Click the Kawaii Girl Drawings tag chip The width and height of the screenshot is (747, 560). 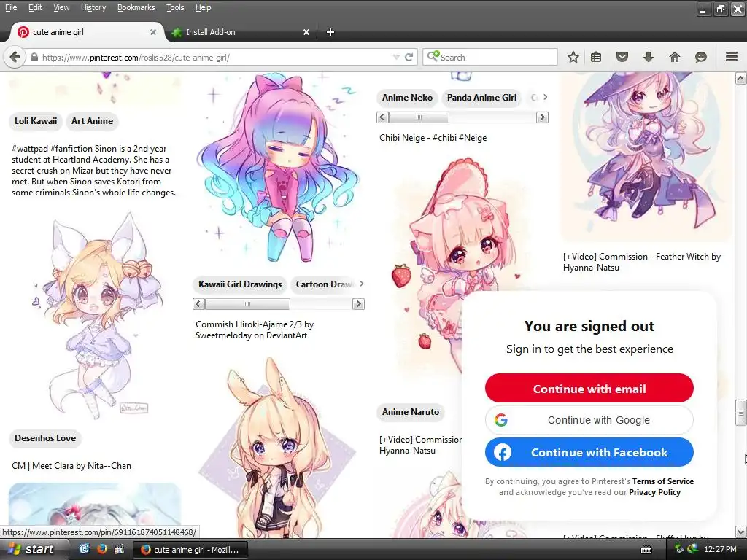click(x=240, y=284)
